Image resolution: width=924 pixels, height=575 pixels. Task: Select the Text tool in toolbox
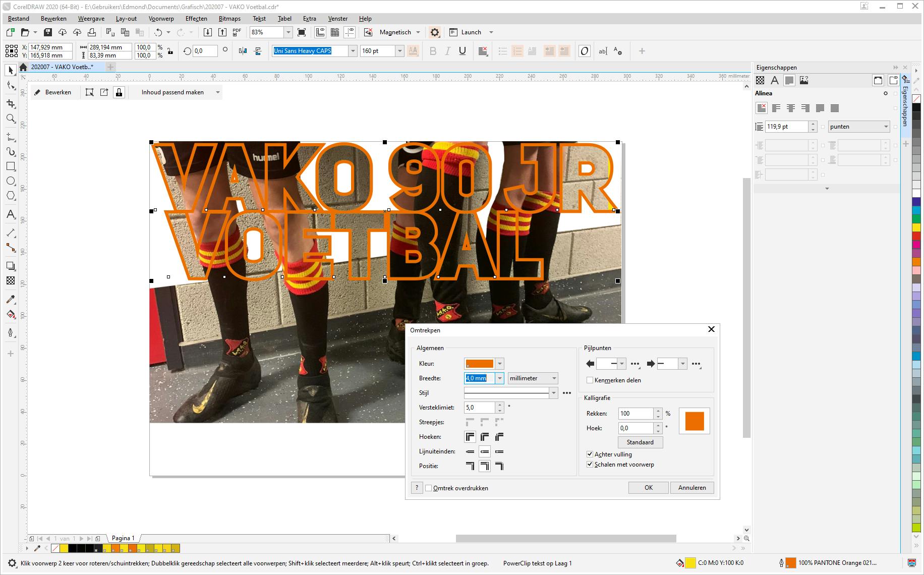(x=11, y=214)
